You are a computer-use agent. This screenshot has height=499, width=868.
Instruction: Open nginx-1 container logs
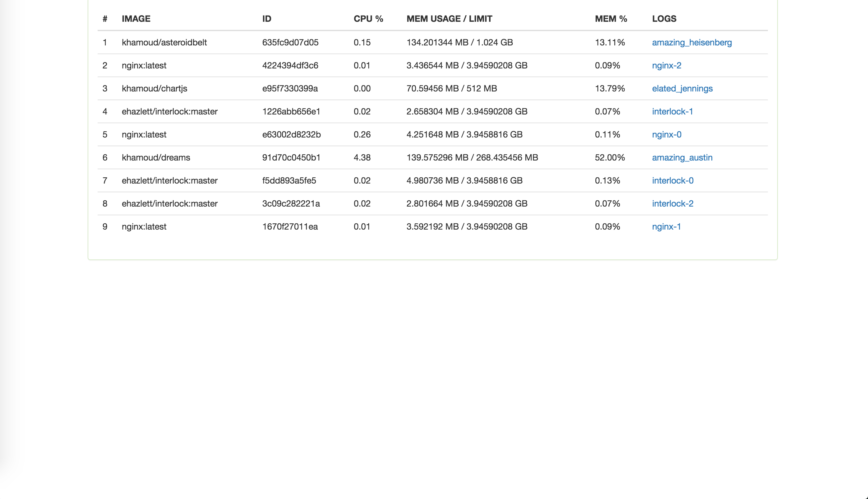[666, 226]
